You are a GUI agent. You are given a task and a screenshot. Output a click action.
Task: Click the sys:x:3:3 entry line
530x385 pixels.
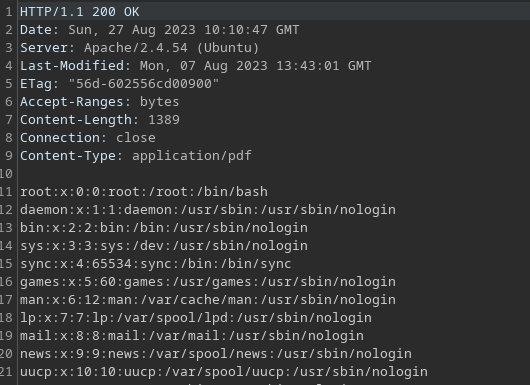(164, 246)
